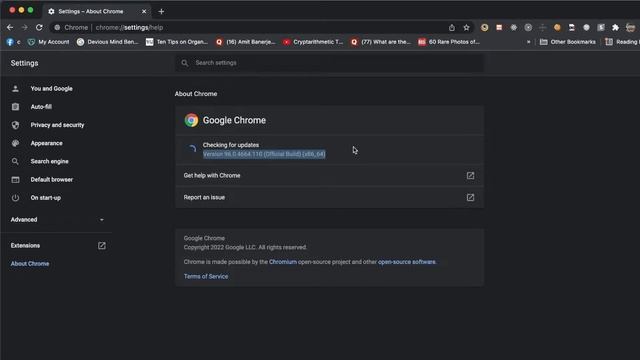The width and height of the screenshot is (640, 360).
Task: Open the 60 Rare Photos of... bookmark
Action: click(x=449, y=42)
